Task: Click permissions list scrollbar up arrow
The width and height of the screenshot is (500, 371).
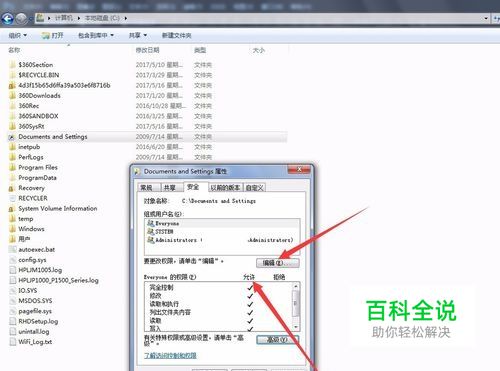Action: click(295, 286)
